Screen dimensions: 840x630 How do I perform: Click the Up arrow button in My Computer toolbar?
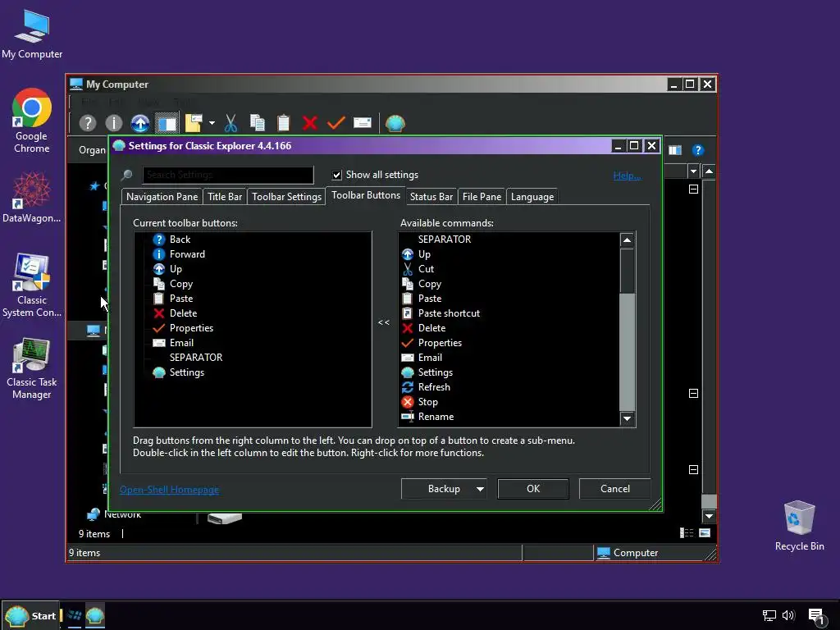(x=140, y=123)
